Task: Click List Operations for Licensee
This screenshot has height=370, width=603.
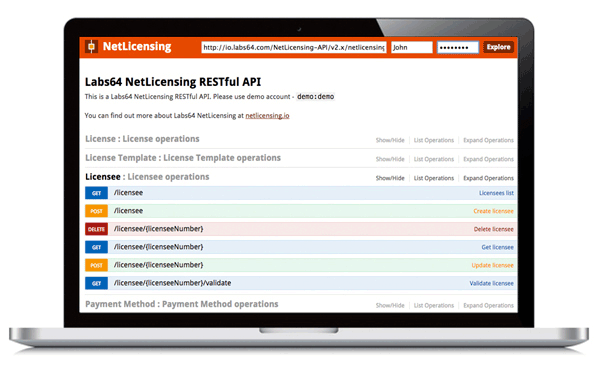Action: (x=434, y=178)
